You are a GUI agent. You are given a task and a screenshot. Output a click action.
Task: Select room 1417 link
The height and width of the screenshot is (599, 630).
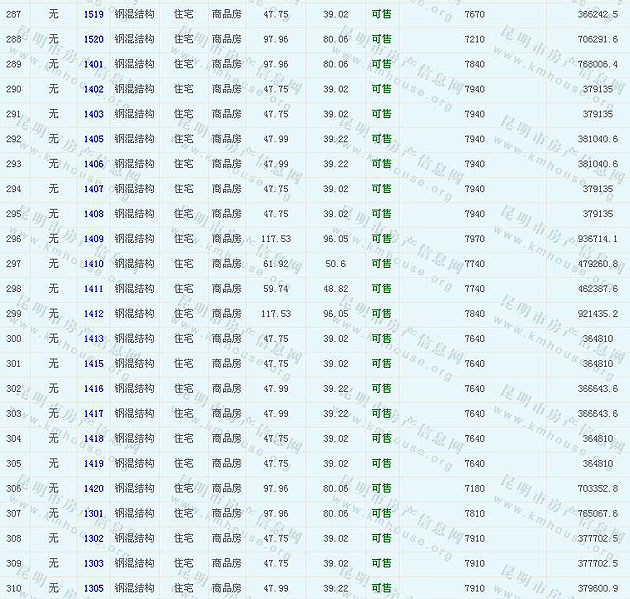pyautogui.click(x=93, y=414)
